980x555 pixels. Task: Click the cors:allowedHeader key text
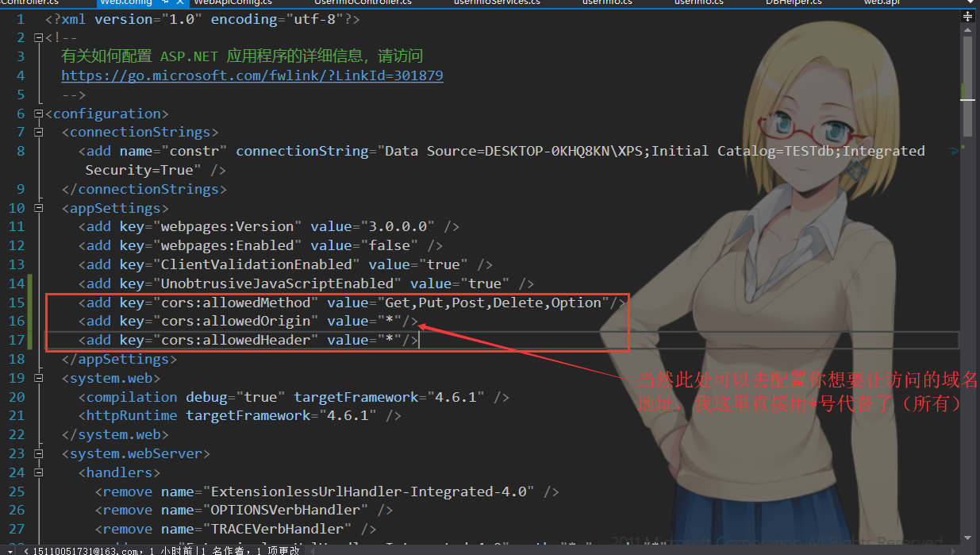click(236, 340)
